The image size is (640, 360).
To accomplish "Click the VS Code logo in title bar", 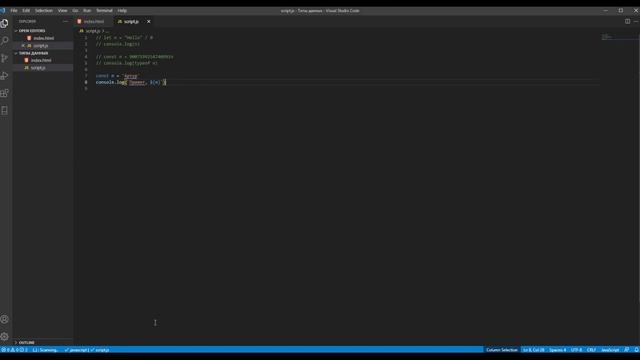I will [3, 11].
